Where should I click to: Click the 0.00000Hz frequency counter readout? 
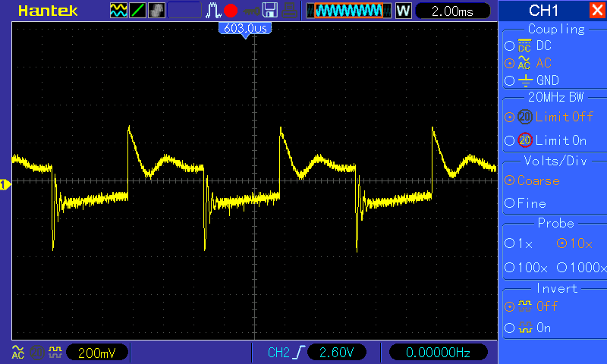coord(438,353)
